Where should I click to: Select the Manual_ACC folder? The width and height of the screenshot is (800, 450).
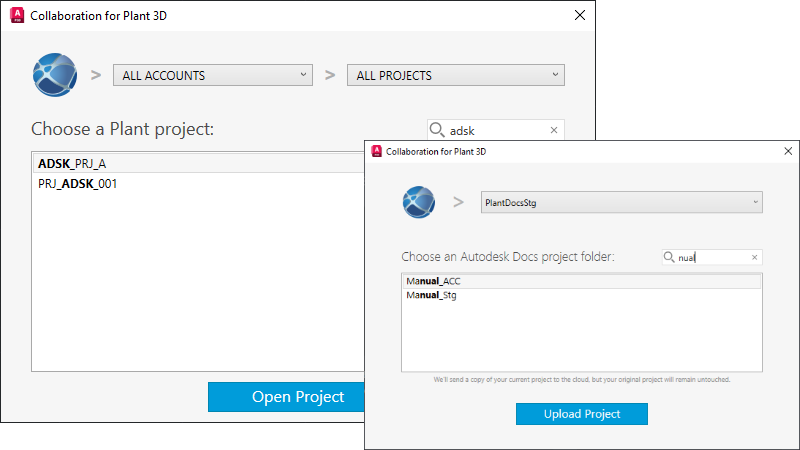tap(582, 281)
